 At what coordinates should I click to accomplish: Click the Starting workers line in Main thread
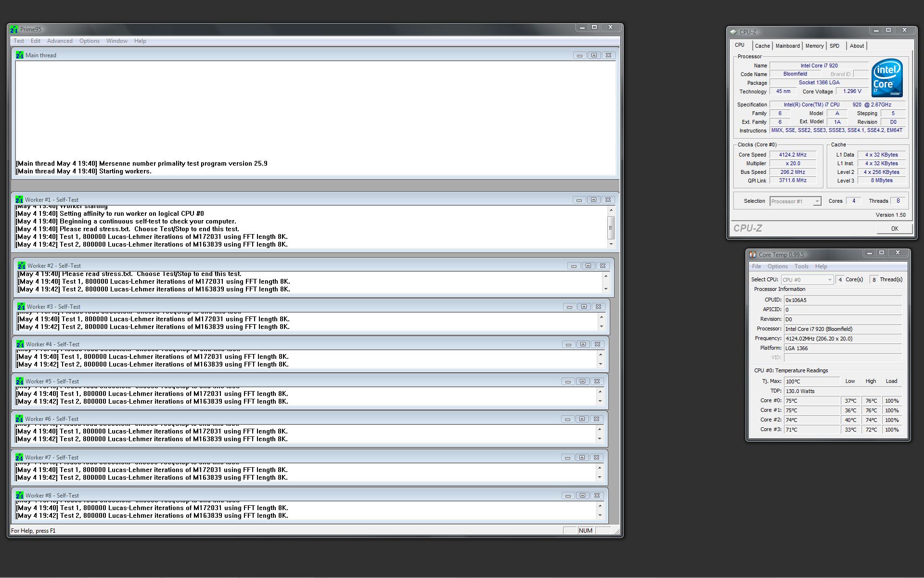[x=84, y=171]
